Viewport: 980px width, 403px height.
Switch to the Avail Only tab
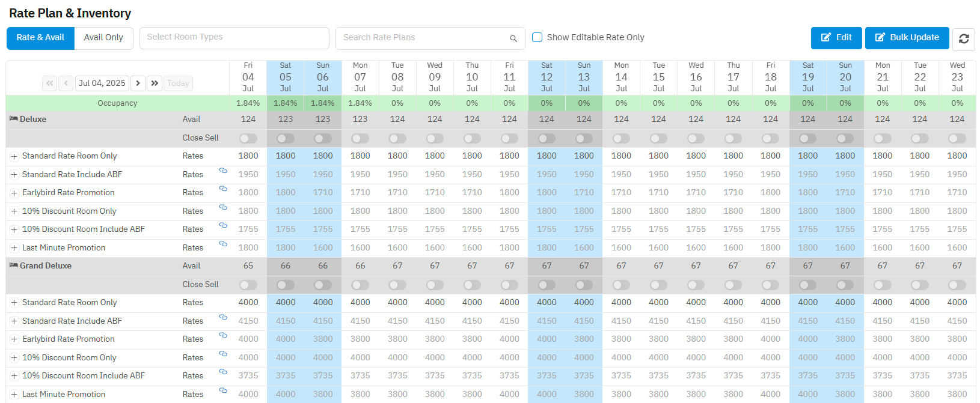[103, 38]
